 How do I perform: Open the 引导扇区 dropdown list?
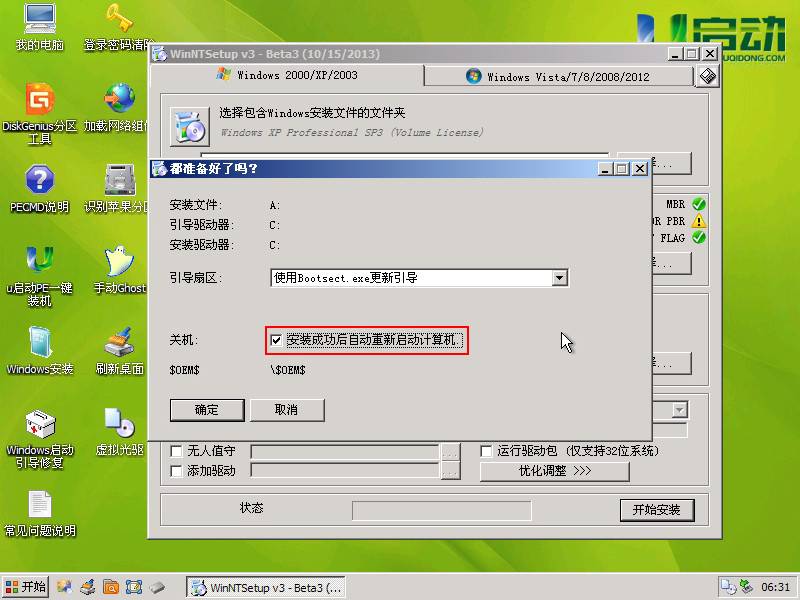point(560,278)
